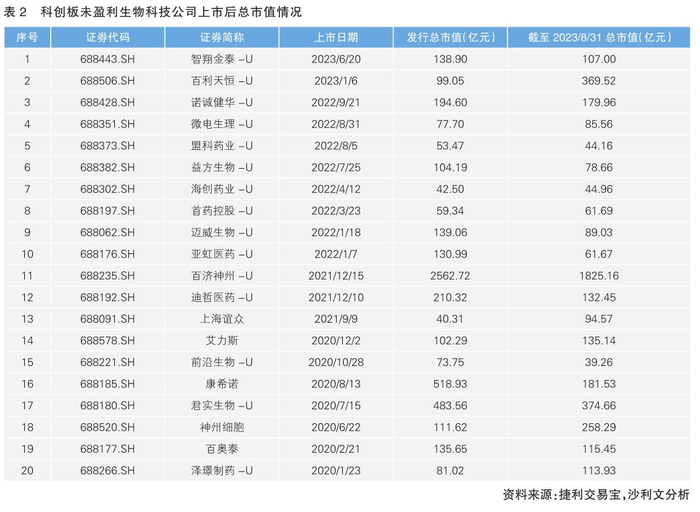Click stock code 688373.SH

point(108,146)
